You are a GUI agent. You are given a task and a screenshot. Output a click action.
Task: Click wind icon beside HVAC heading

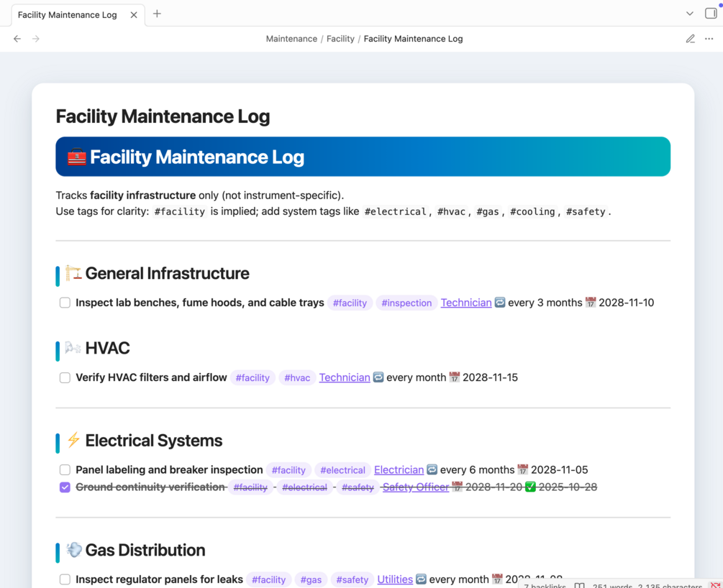pos(73,348)
